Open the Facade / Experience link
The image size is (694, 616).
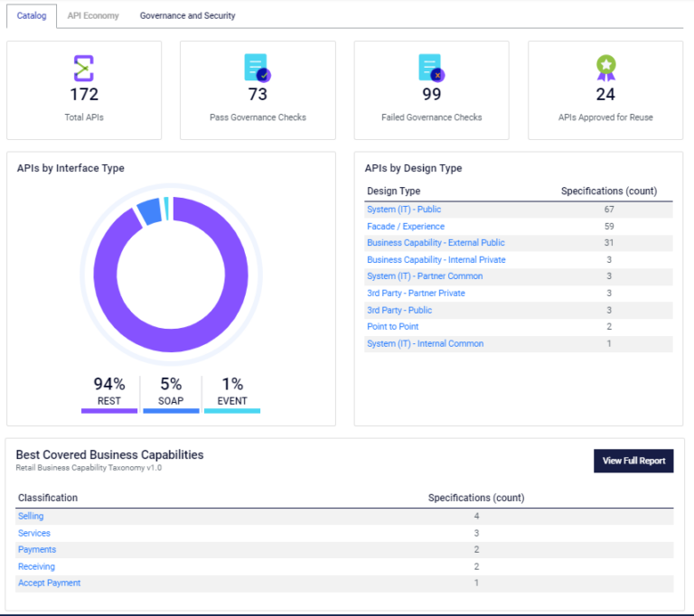pyautogui.click(x=406, y=226)
